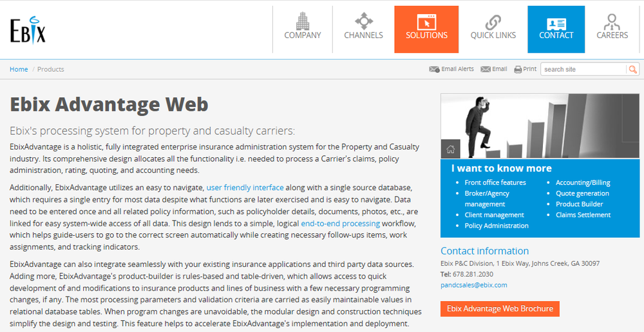The image size is (644, 332).
Task: Open the Contact menu
Action: click(x=556, y=29)
